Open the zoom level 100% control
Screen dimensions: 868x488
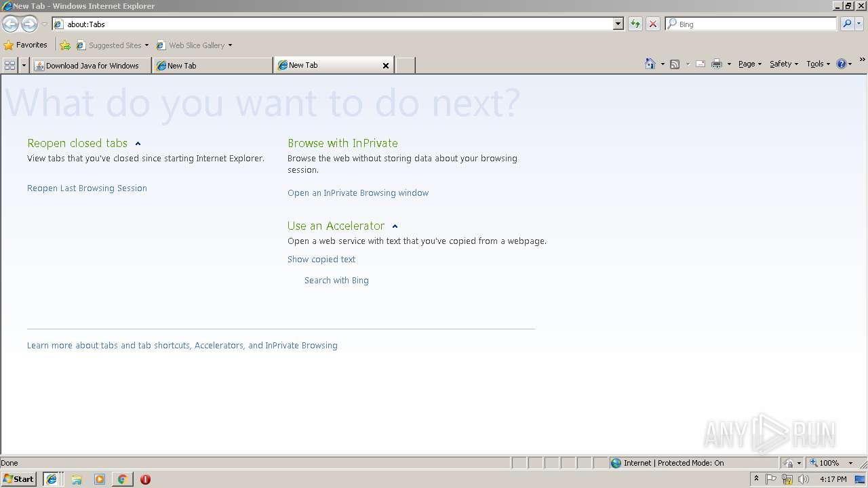click(825, 463)
